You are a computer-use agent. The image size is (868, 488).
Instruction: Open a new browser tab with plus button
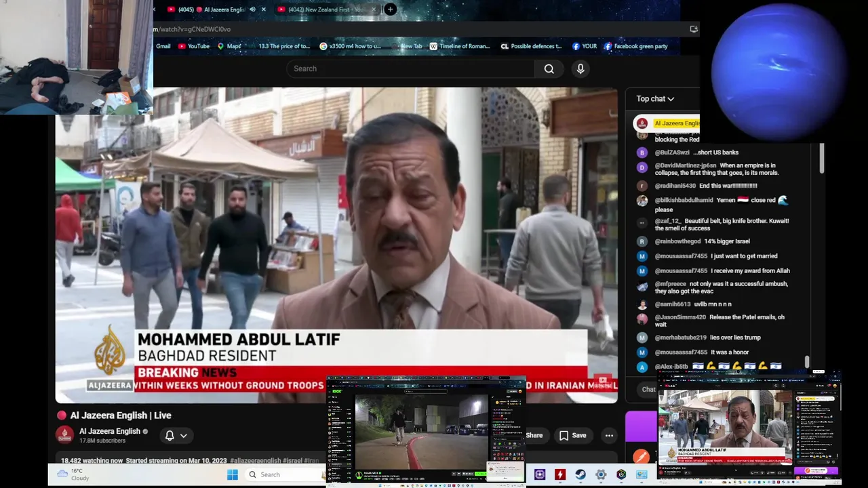click(x=391, y=9)
